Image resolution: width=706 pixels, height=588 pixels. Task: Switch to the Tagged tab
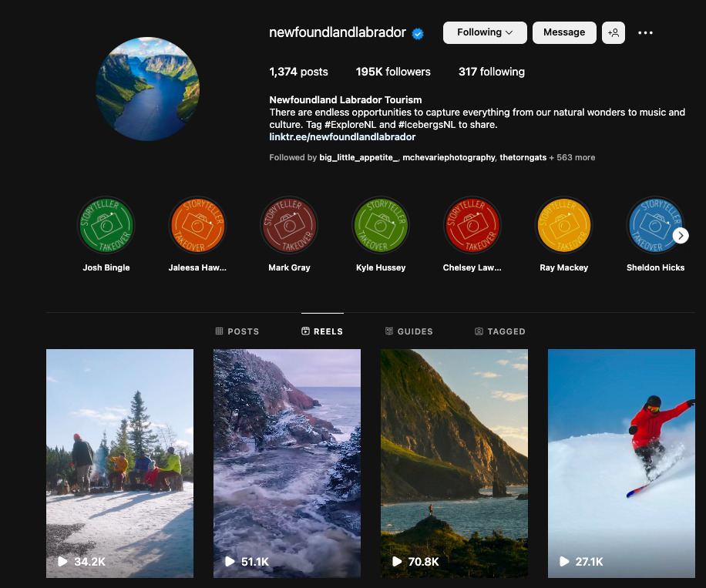pyautogui.click(x=499, y=331)
